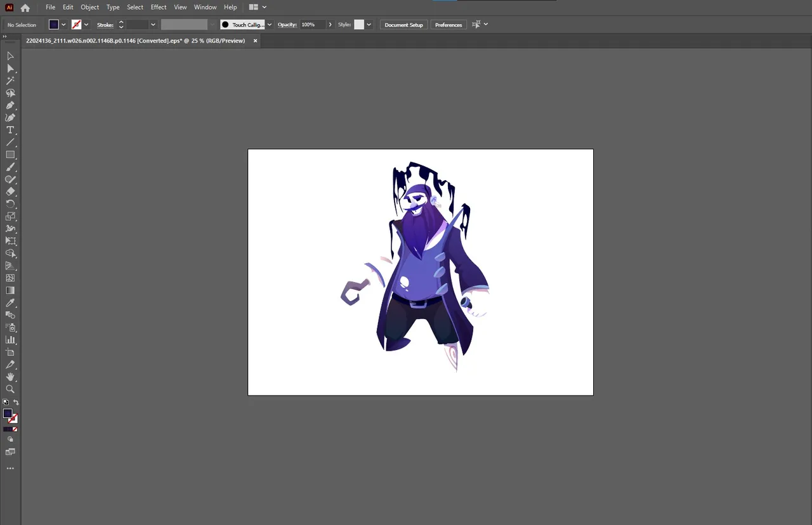Change the drawing mode
The image size is (812, 525).
click(x=10, y=439)
